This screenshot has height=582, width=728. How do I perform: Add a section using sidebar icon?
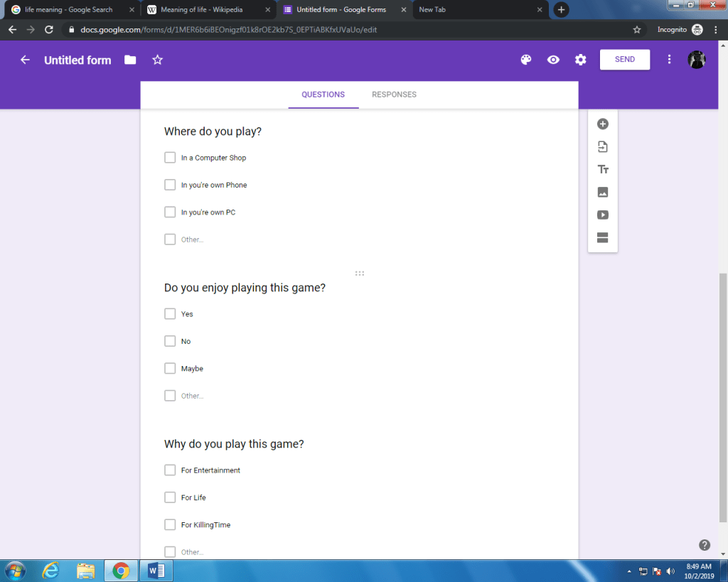click(x=603, y=238)
